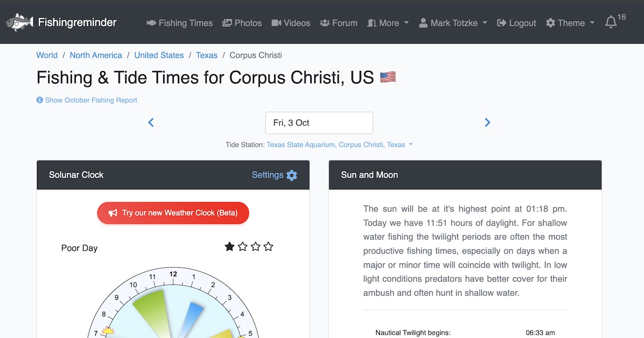Expand the Theme dropdown
The image size is (644, 338).
[x=570, y=23]
